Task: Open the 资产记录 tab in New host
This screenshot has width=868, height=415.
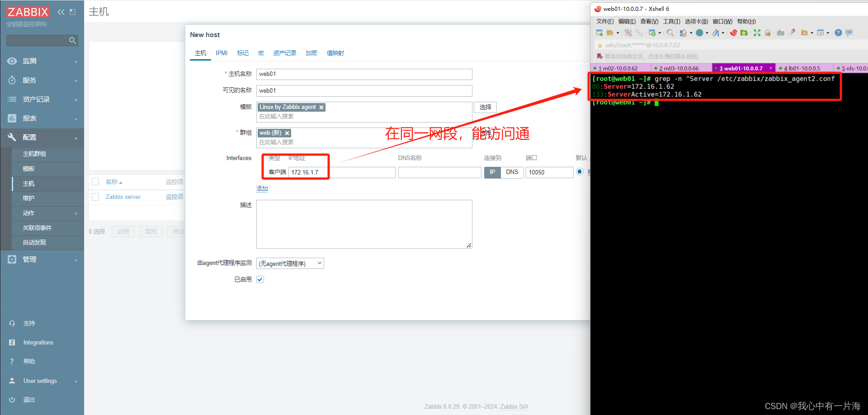Action: [285, 53]
